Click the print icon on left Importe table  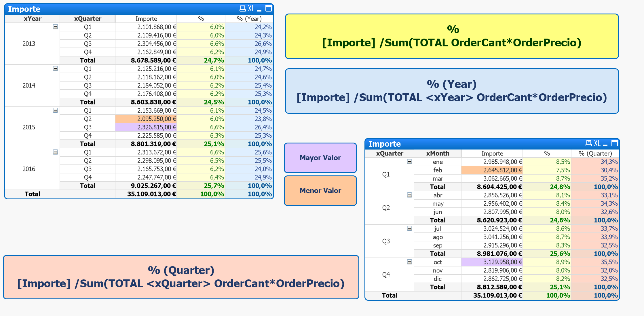[242, 9]
